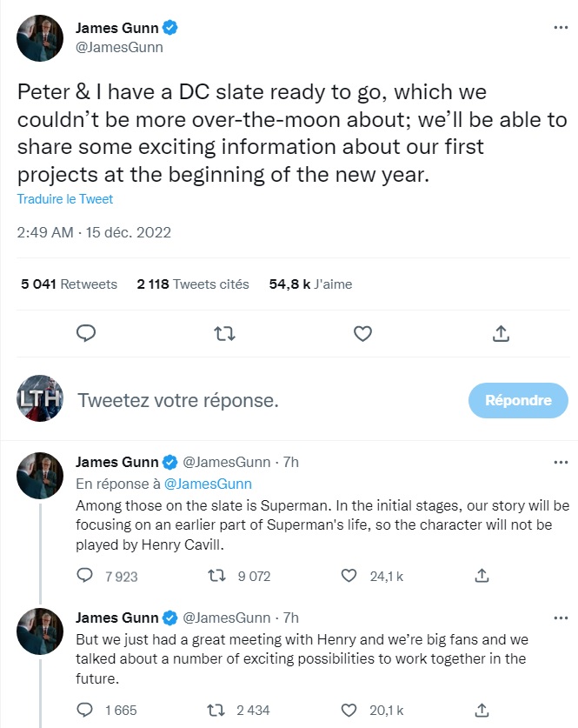Reply to the main DC slate tweet
This screenshot has height=728, width=578.
click(x=86, y=333)
